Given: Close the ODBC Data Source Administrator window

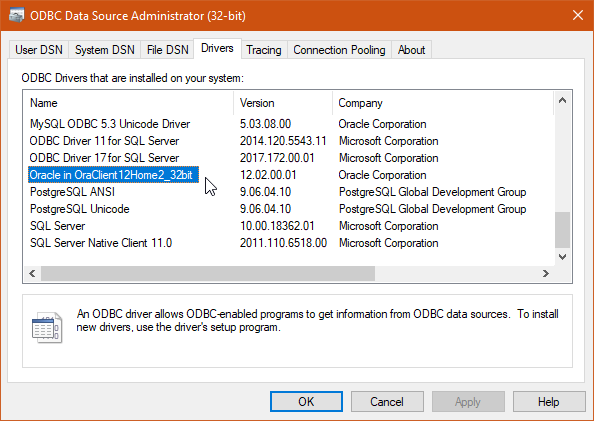Looking at the screenshot, I should point(578,15).
